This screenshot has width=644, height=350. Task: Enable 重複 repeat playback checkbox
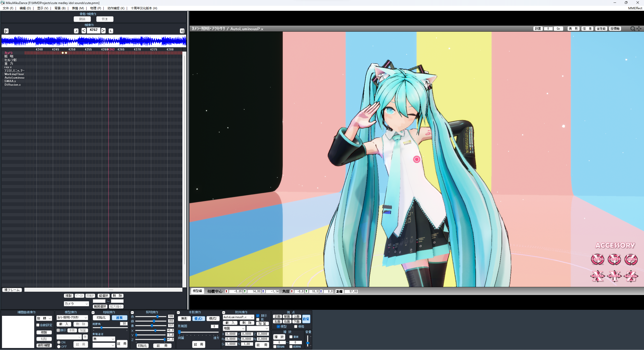[291, 337]
